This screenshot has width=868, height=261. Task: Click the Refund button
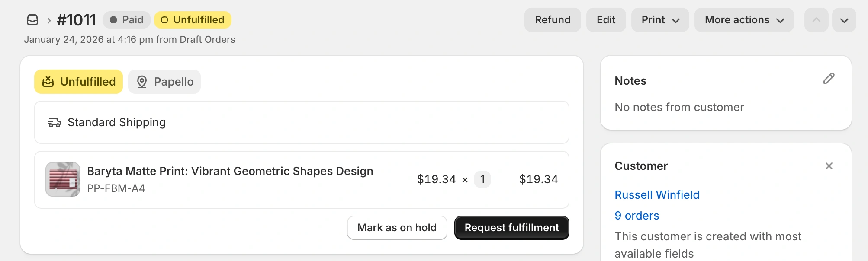coord(553,19)
